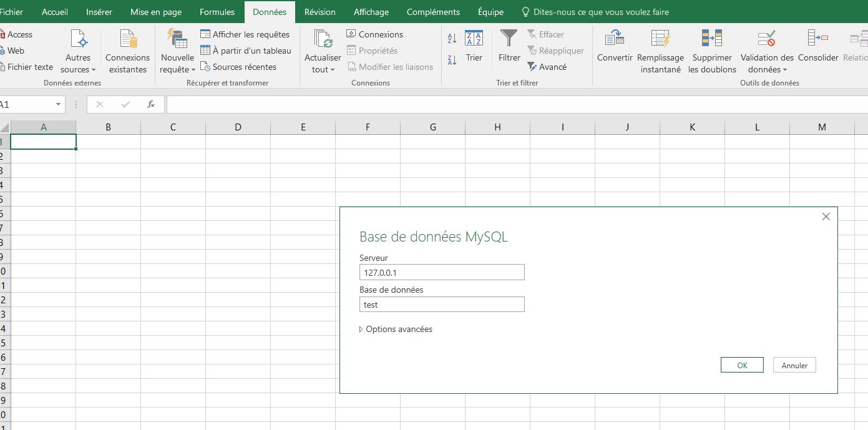868x430 pixels.
Task: Open the Trier sort dialog
Action: coord(474,46)
